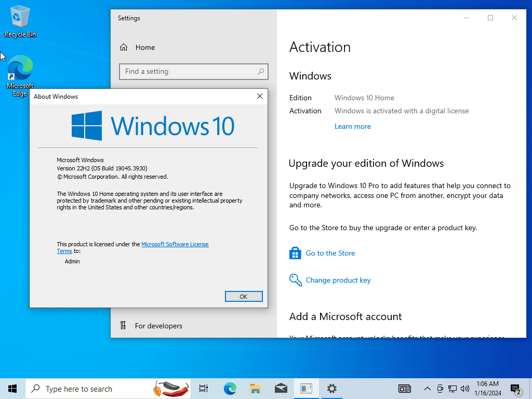The width and height of the screenshot is (532, 399).
Task: Click 'Windows is activated with a digital license'
Action: point(402,111)
